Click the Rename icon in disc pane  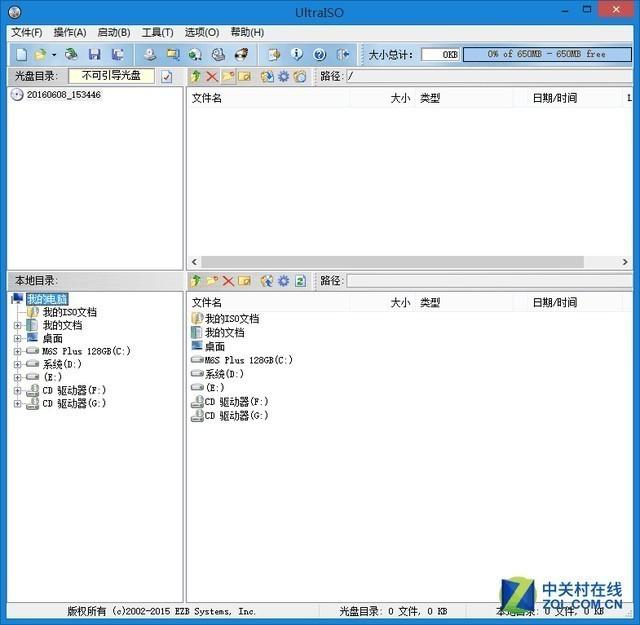[x=244, y=76]
